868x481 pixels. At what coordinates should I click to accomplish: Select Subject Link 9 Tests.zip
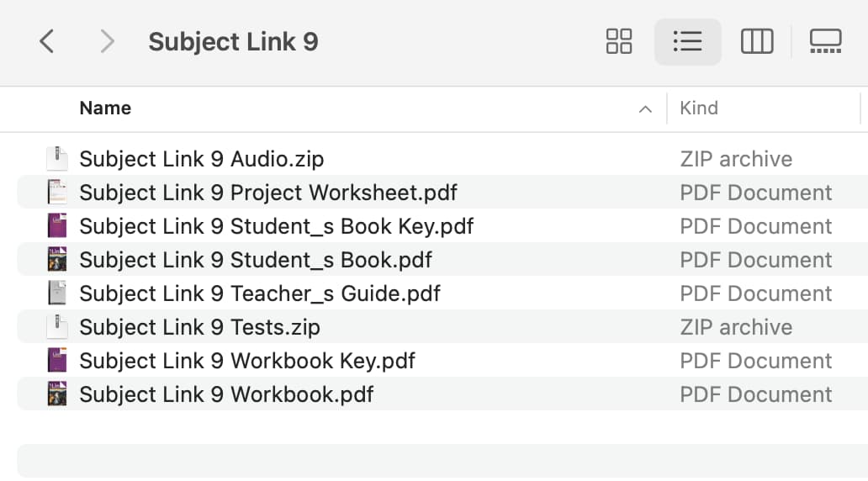point(442,327)
